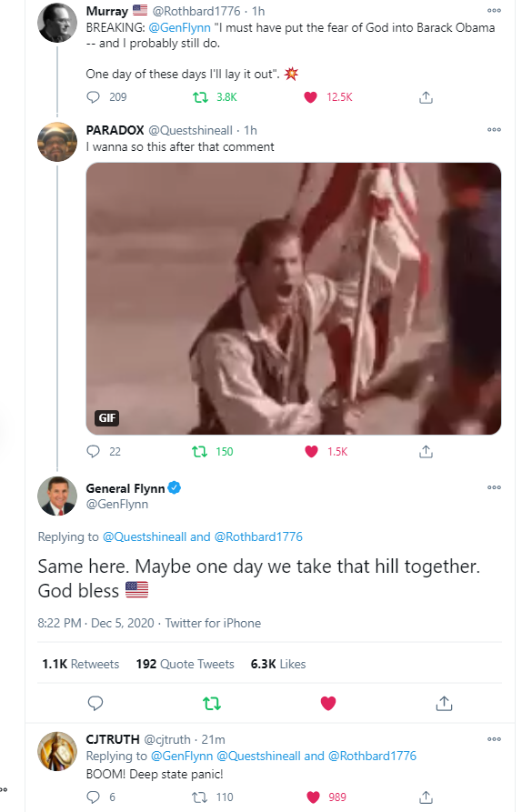Open more options for General Flynn's tweet

494,487
